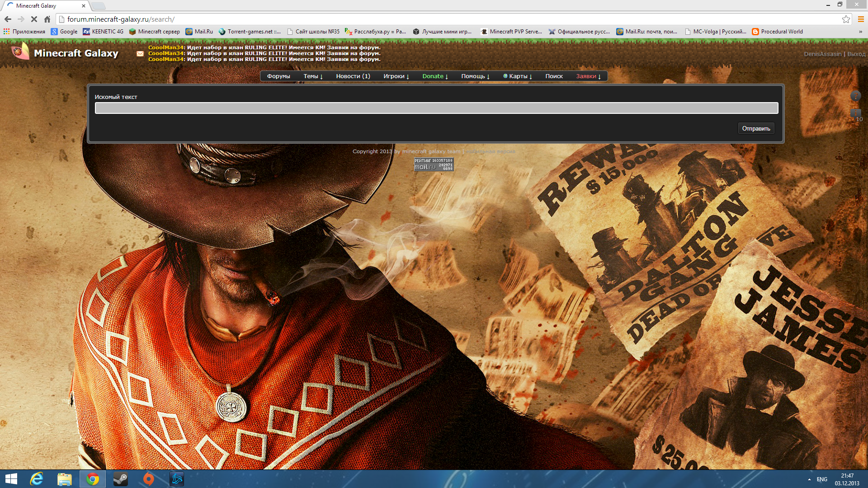Open the question mark help icon
Image resolution: width=868 pixels, height=488 pixels.
pos(855,96)
